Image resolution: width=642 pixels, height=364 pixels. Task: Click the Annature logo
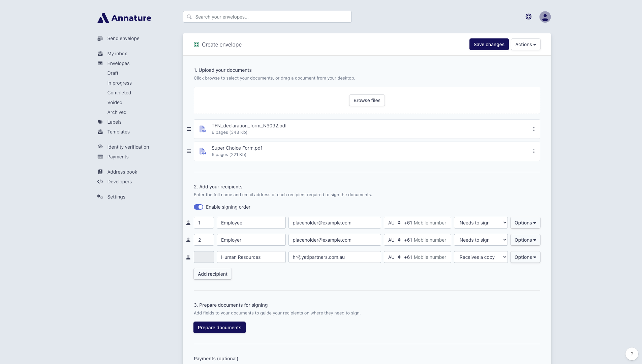pyautogui.click(x=124, y=18)
